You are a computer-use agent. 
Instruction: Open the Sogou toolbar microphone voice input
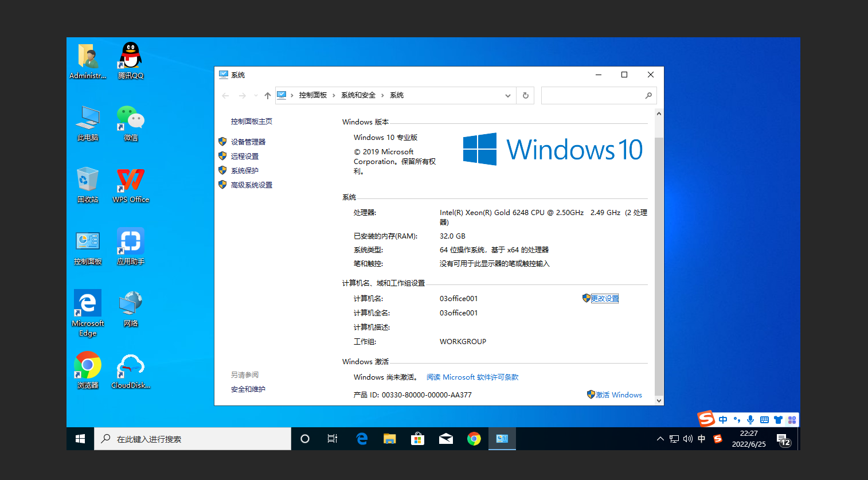coord(750,420)
